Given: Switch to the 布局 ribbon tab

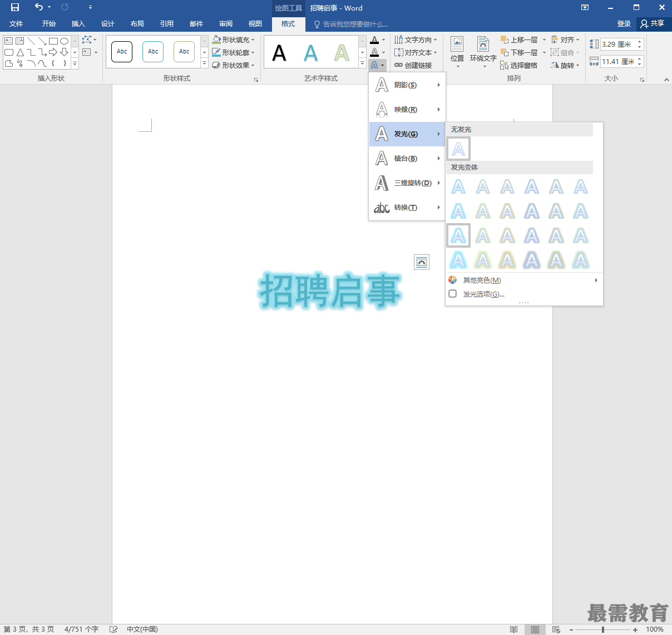Looking at the screenshot, I should pyautogui.click(x=137, y=24).
